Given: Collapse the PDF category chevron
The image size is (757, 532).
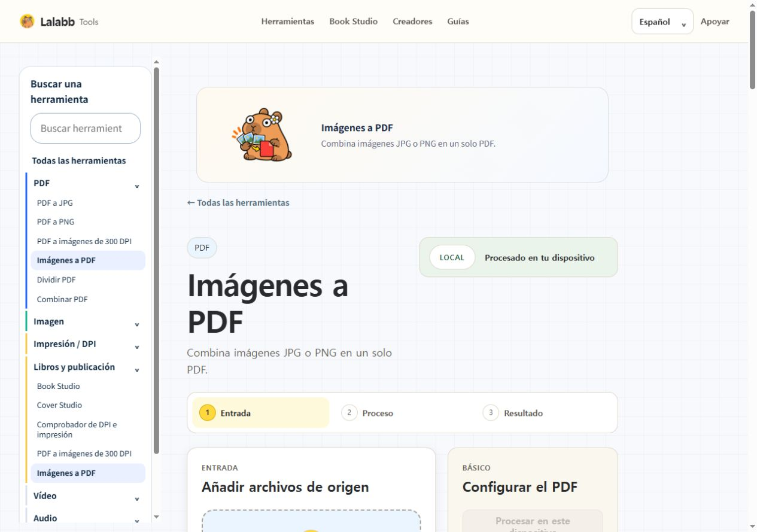Looking at the screenshot, I should tap(136, 186).
